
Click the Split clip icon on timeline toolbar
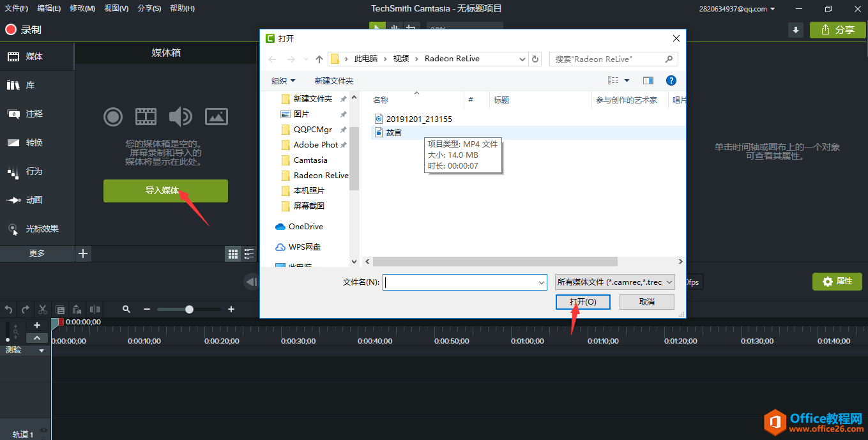coord(95,309)
